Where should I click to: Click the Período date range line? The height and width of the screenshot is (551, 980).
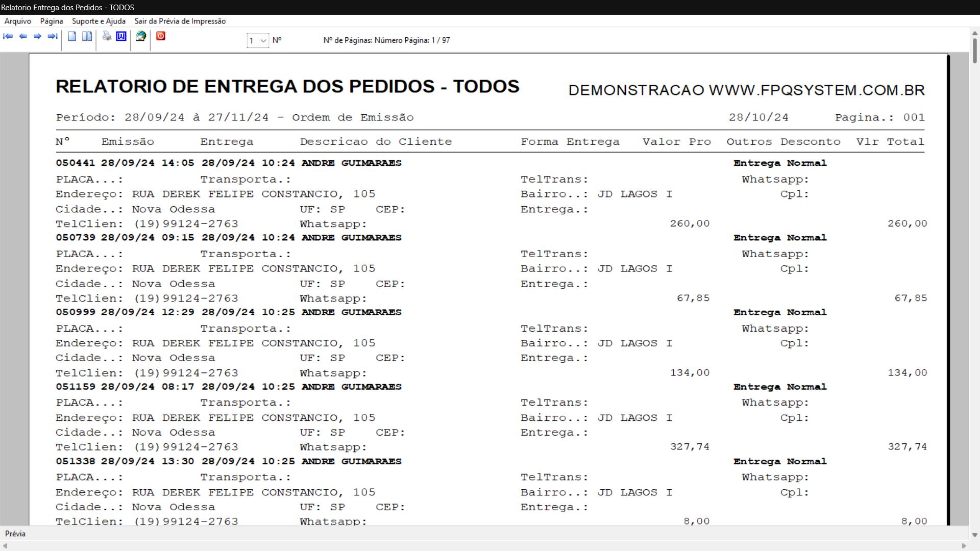(x=235, y=118)
